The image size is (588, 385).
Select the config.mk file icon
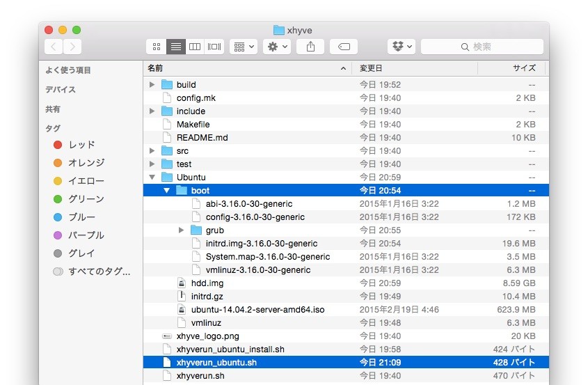coord(167,97)
